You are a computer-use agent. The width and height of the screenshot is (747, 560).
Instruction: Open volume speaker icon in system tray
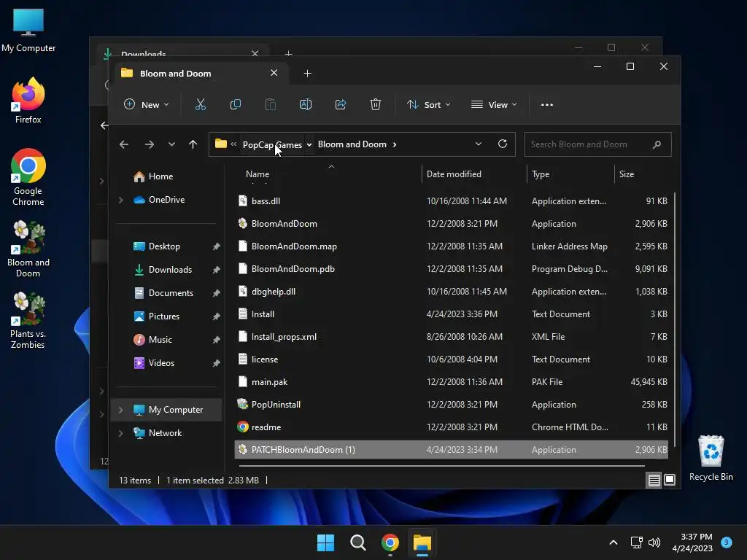[654, 542]
